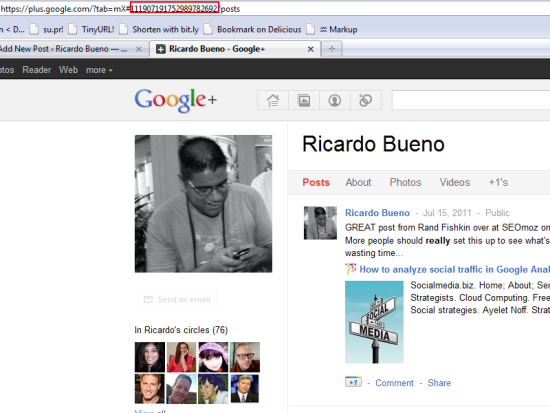Screen dimensions: 550x413
Task: Click the Ricardo Bueno author link on the post
Action: pyautogui.click(x=377, y=213)
